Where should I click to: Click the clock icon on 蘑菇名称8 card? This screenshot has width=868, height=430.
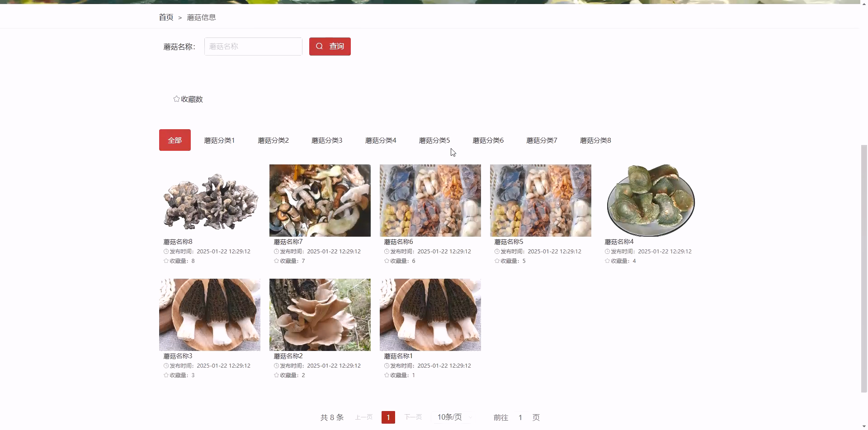pos(165,251)
